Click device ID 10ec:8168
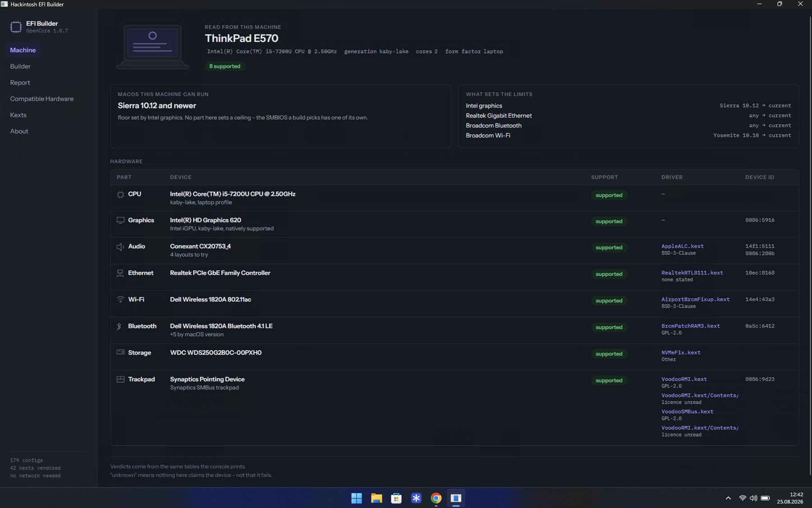Image resolution: width=812 pixels, height=508 pixels. click(x=760, y=273)
